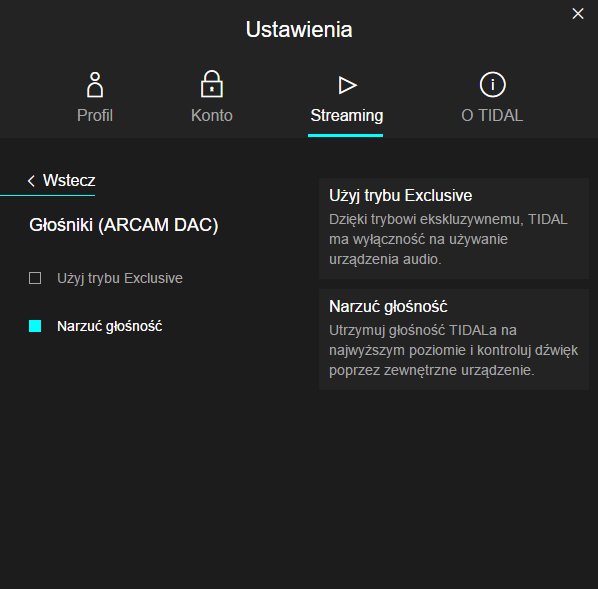Uncheck the cyan Narzuć głośność checkbox
Screen dimensions: 598x589
click(x=35, y=326)
